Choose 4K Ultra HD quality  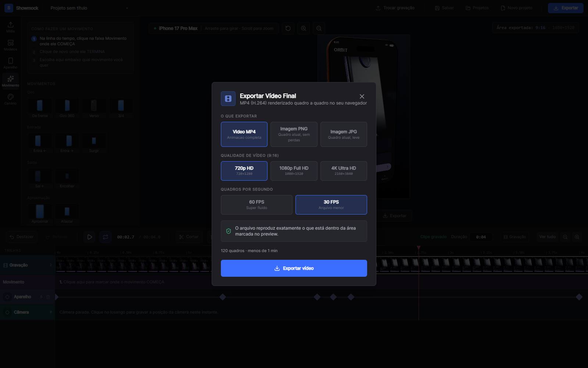click(344, 171)
